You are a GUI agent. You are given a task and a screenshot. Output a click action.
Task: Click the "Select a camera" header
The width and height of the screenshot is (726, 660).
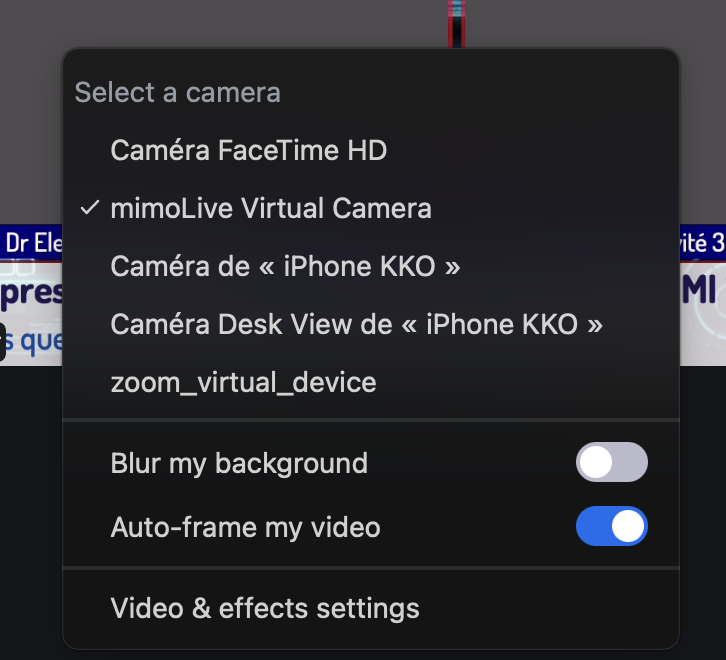click(177, 93)
